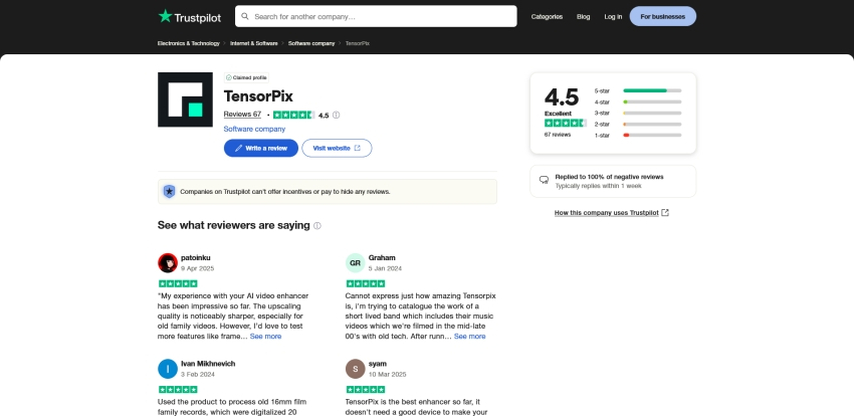
Task: Click the TensorPix company logo
Action: [x=185, y=100]
